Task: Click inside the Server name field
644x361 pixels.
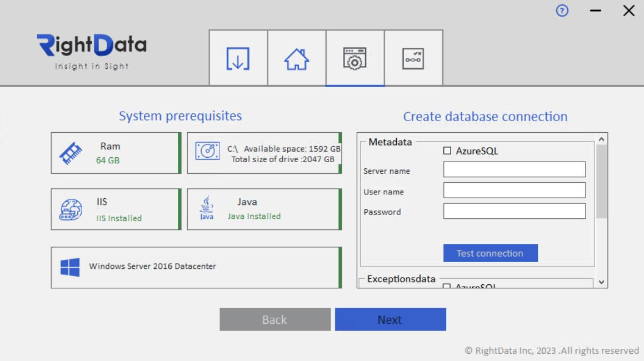Action: click(514, 169)
